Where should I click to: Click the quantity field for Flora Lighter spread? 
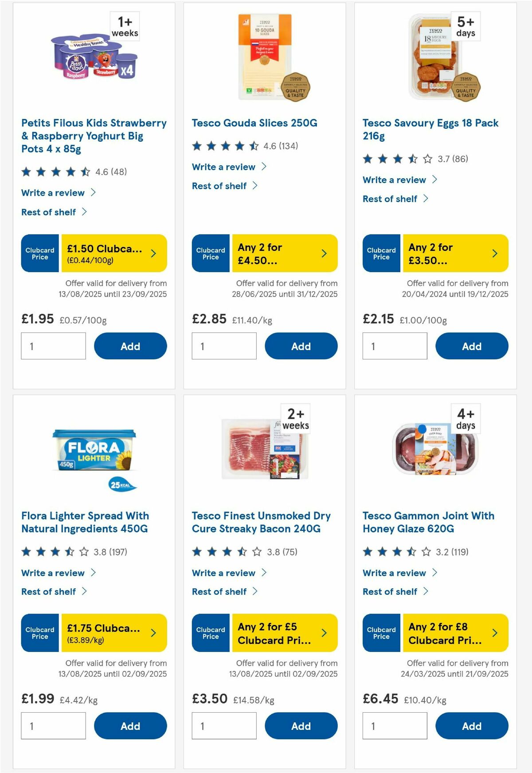(53, 726)
